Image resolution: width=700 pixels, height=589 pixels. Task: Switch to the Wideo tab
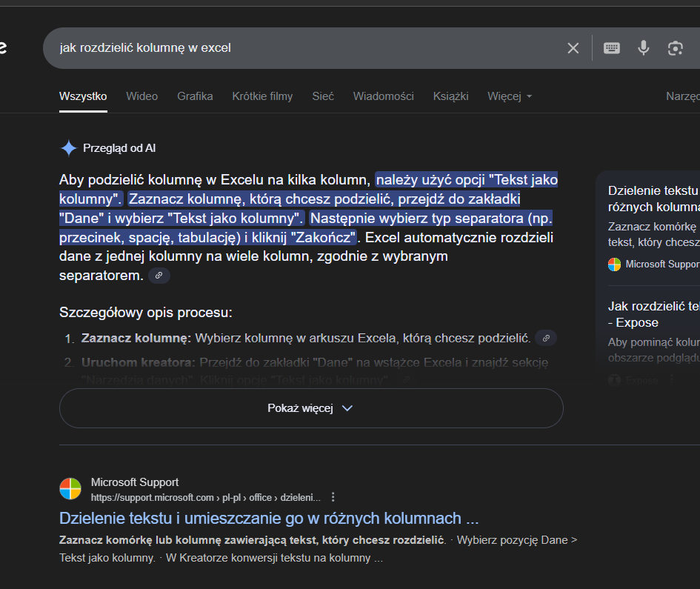point(142,96)
